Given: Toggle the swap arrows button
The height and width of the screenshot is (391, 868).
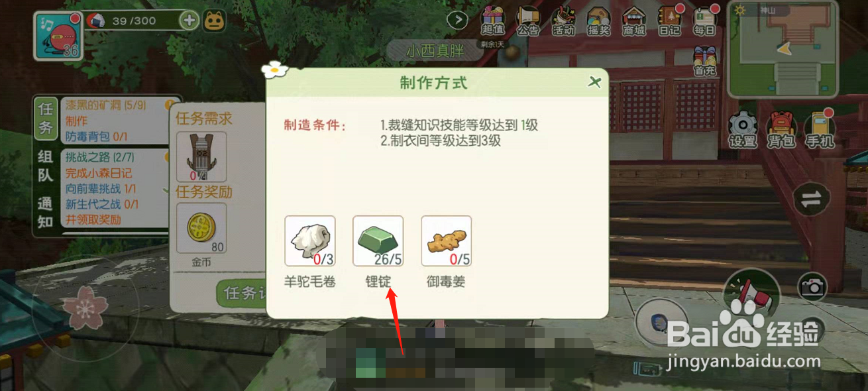Looking at the screenshot, I should pyautogui.click(x=812, y=199).
